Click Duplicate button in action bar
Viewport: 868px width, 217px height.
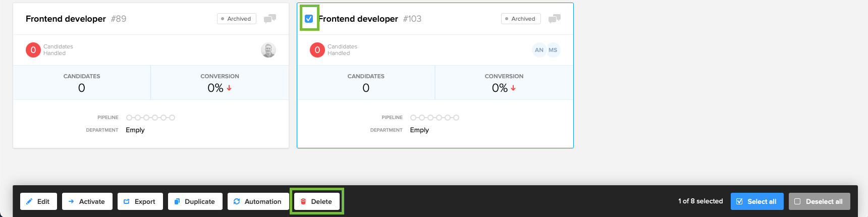coord(195,201)
